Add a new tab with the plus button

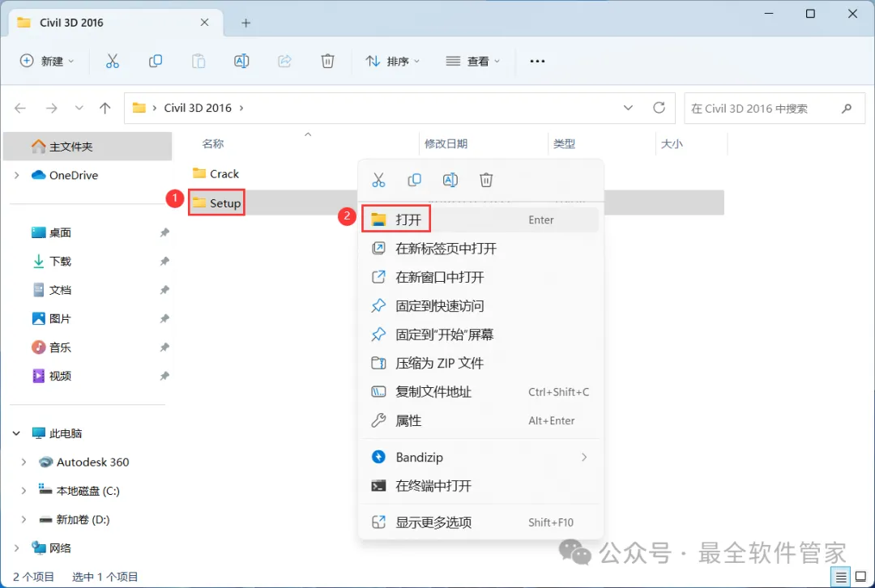point(246,23)
